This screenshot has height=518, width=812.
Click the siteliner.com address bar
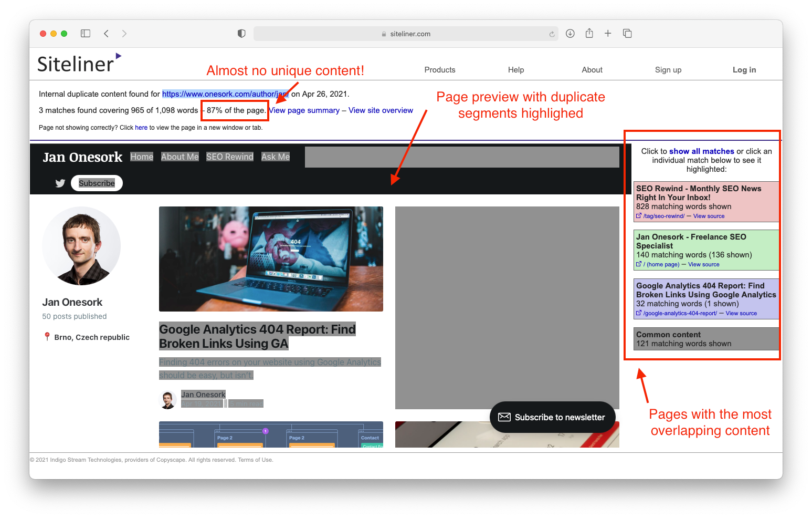[406, 34]
